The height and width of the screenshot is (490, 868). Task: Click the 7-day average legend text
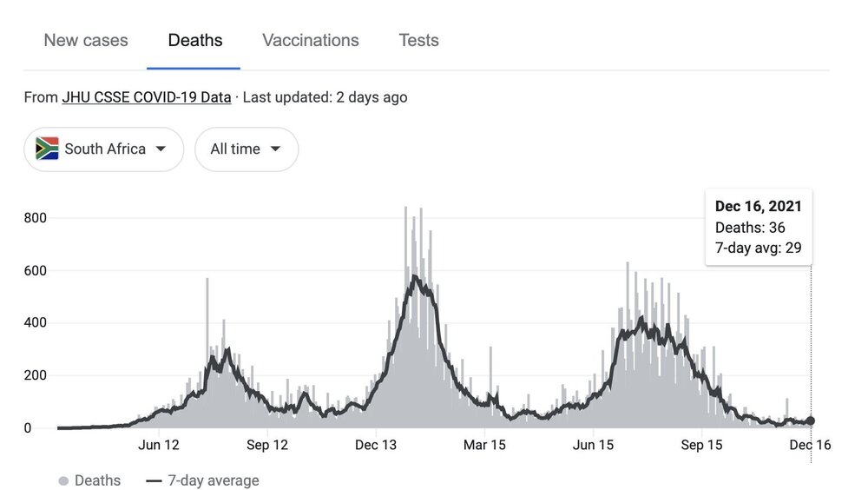pos(213,480)
